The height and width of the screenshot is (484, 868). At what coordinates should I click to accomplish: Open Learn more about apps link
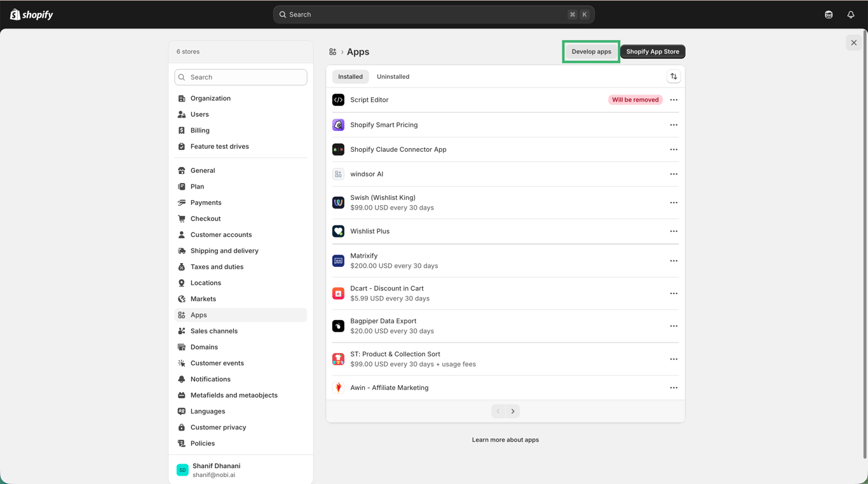coord(505,440)
